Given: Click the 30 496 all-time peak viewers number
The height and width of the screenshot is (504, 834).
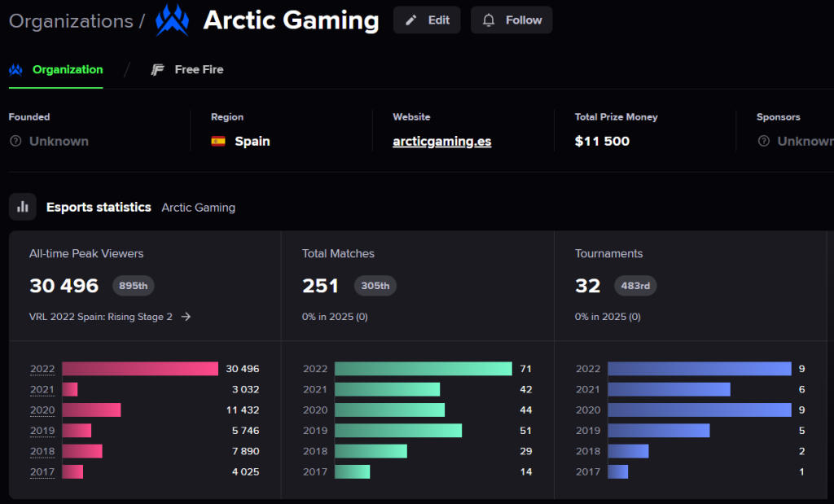Looking at the screenshot, I should click(64, 286).
